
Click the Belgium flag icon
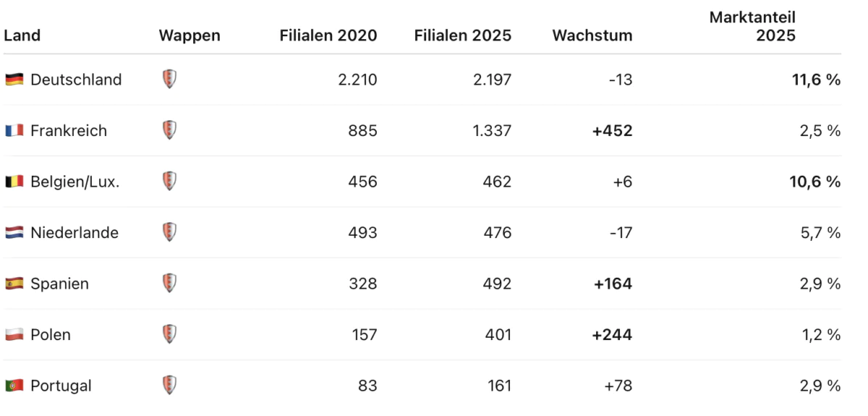14,182
